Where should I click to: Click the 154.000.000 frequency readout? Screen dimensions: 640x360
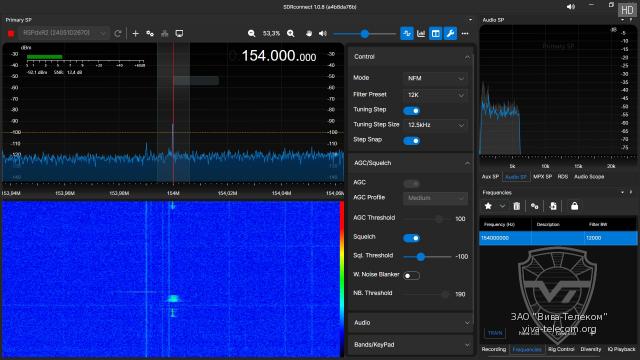coord(279,56)
